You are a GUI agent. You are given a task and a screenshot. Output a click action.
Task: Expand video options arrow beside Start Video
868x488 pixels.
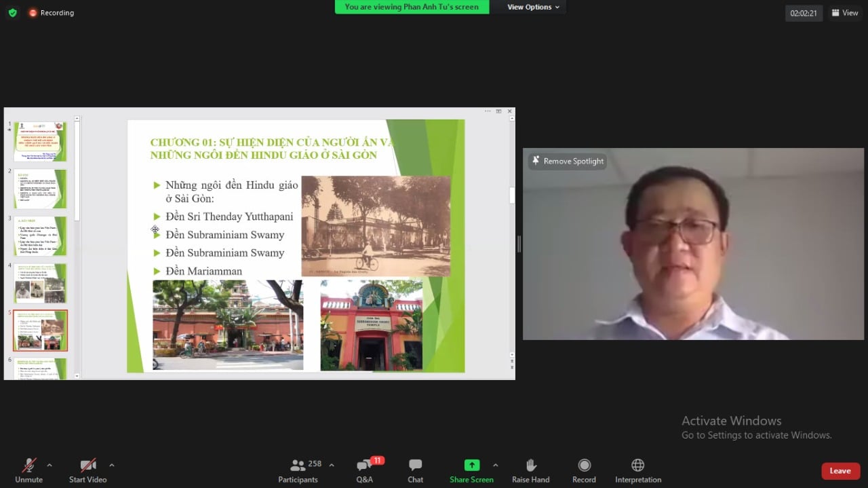point(112,465)
